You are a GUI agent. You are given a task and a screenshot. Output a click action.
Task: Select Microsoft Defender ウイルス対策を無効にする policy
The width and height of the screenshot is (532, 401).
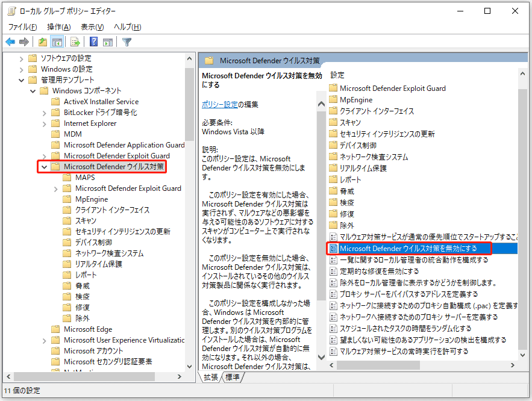click(408, 248)
